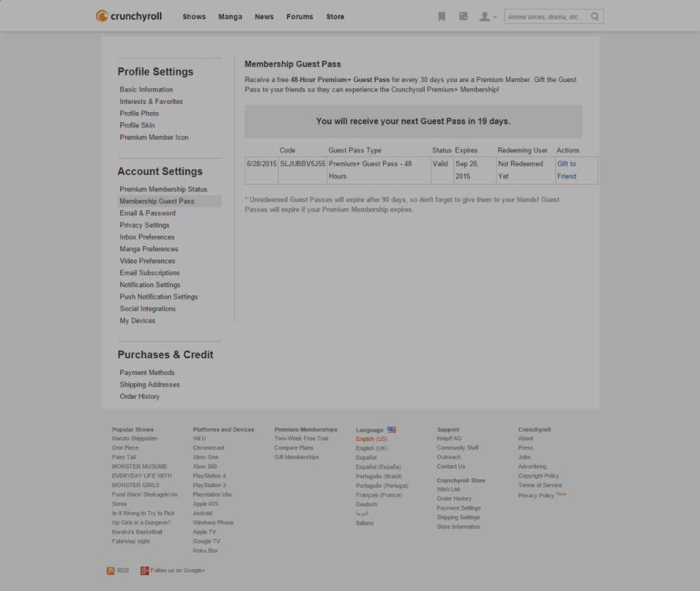
Task: Click Gift to Friend link
Action: pos(567,170)
